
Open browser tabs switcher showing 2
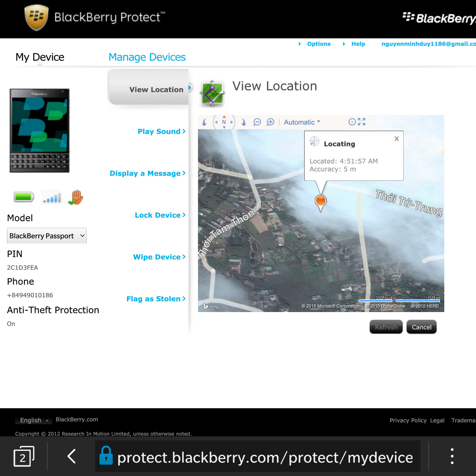(x=24, y=456)
